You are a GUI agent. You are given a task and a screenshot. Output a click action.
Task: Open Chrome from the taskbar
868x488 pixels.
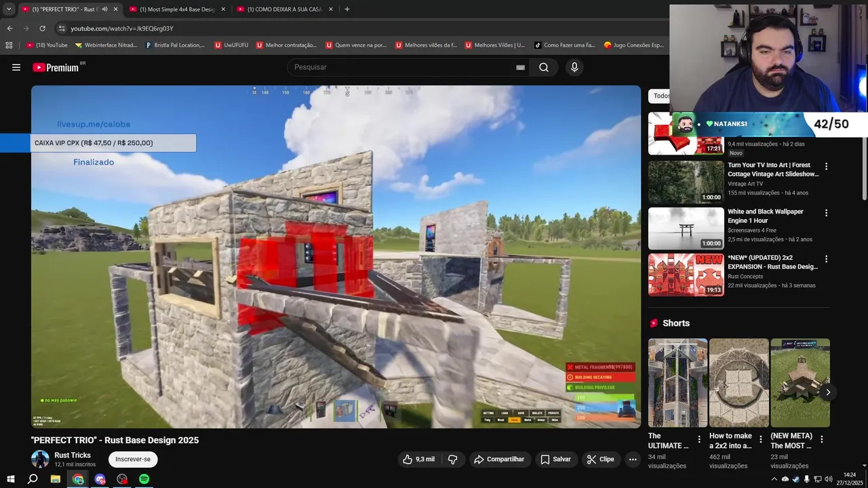(78, 479)
